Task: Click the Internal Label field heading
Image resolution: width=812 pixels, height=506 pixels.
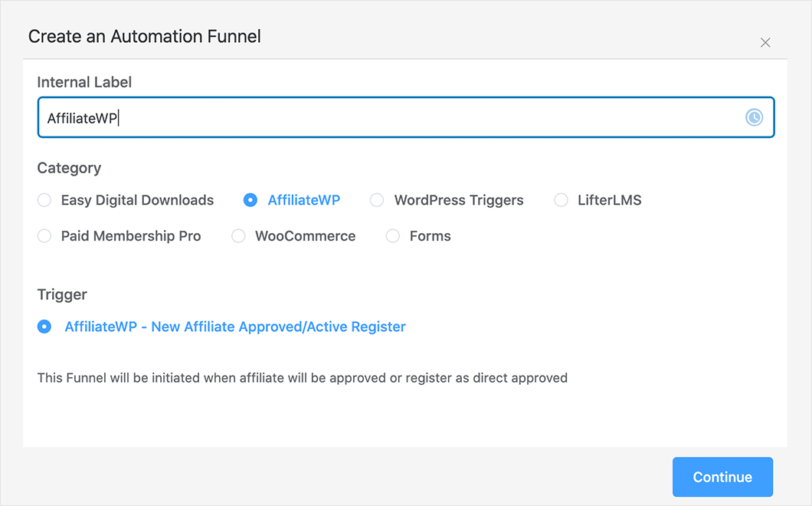Action: point(84,81)
